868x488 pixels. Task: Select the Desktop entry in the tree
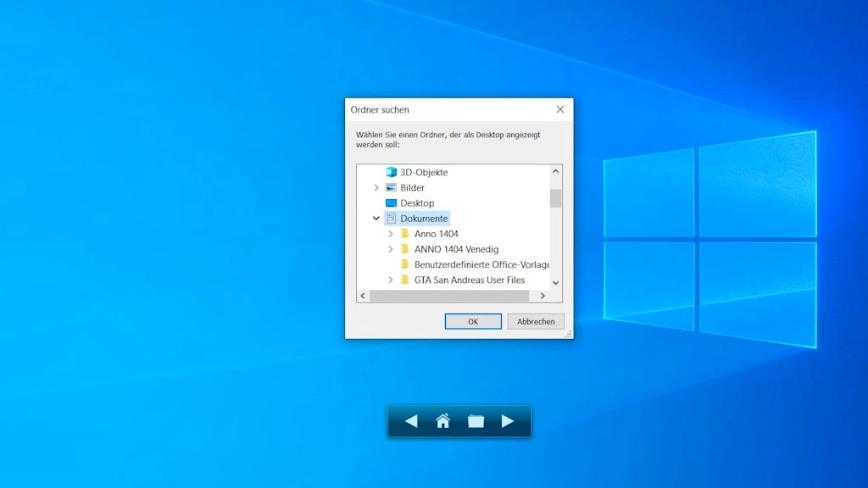click(417, 203)
